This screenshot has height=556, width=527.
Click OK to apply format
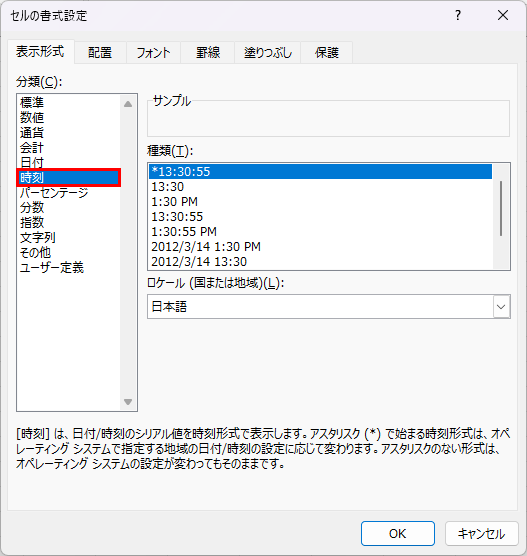click(x=398, y=533)
